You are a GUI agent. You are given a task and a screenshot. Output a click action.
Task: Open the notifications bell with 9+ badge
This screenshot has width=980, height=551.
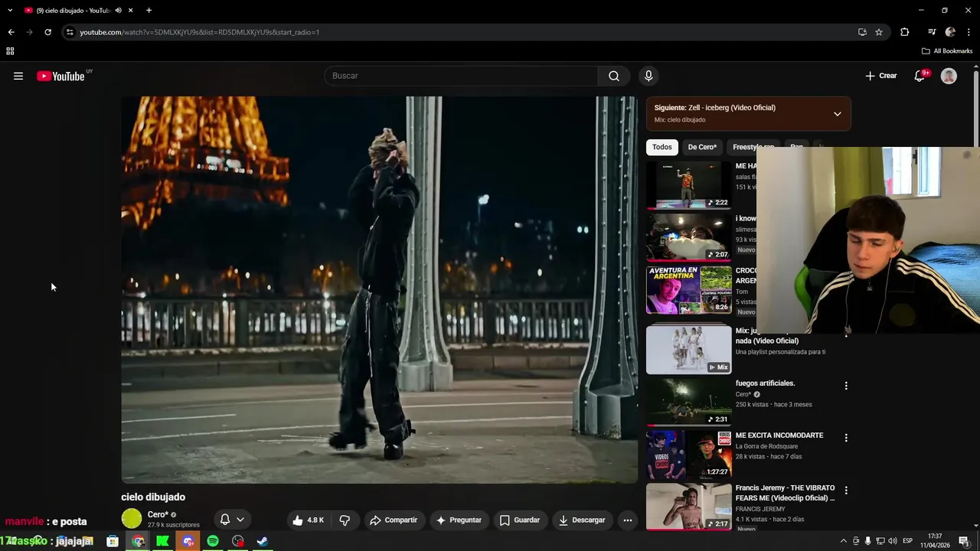click(920, 76)
